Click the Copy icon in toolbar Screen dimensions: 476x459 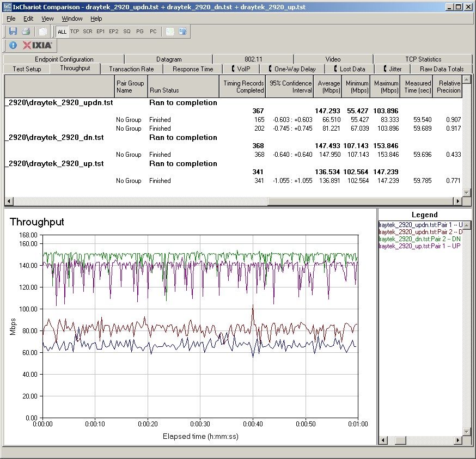coord(43,31)
